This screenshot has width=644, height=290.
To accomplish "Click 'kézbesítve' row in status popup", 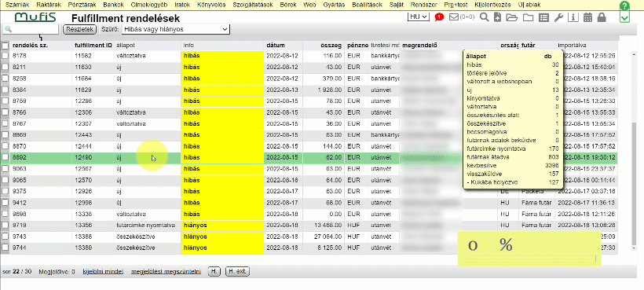I will 513,166.
